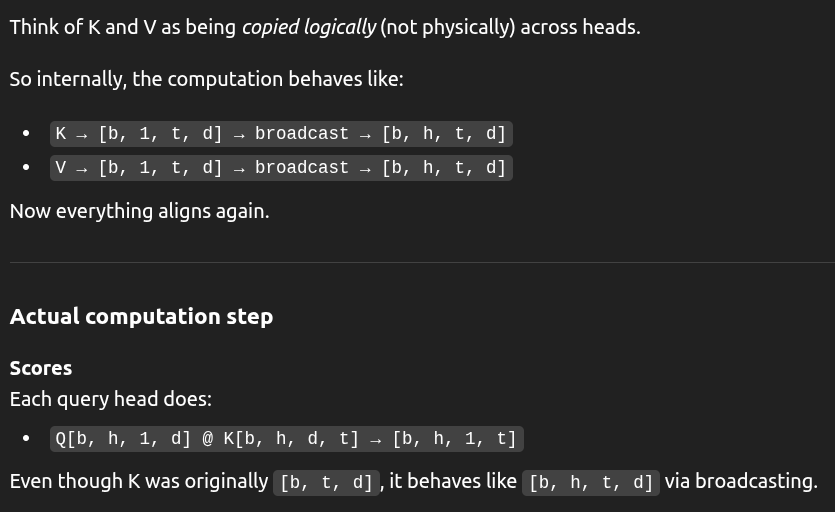Click the V broadcast code snippet
The height and width of the screenshot is (512, 835).
[x=281, y=168]
